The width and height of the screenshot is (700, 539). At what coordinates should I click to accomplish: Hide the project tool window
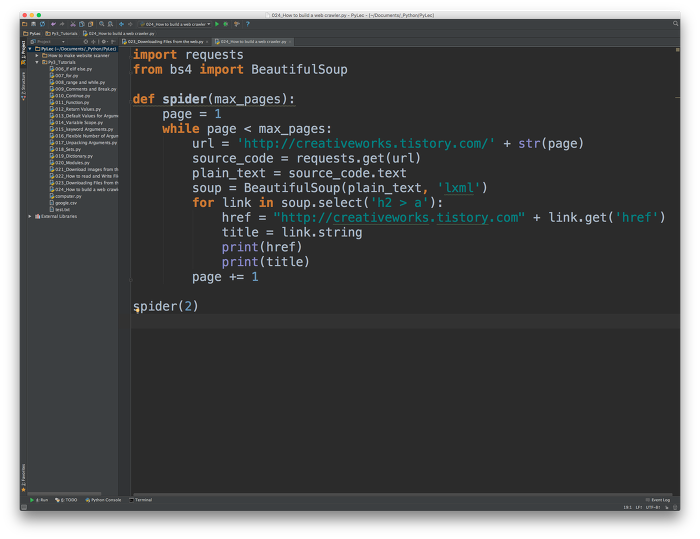[113, 42]
